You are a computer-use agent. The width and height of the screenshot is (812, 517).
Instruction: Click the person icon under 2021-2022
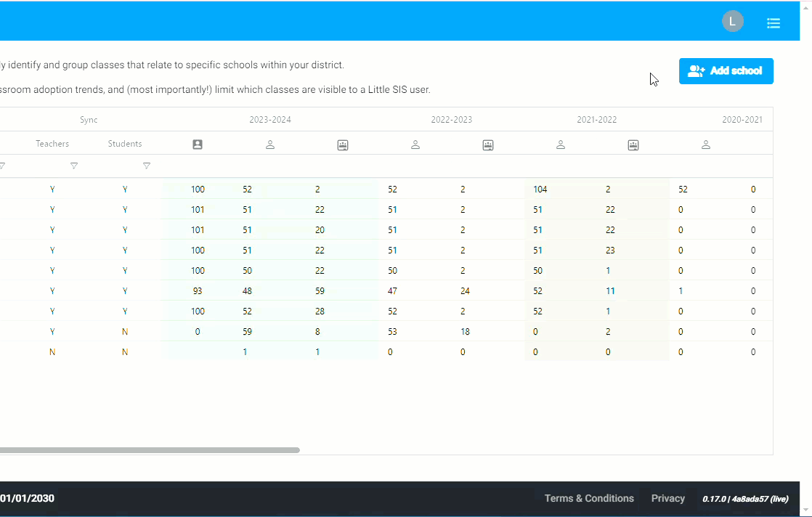(x=561, y=144)
